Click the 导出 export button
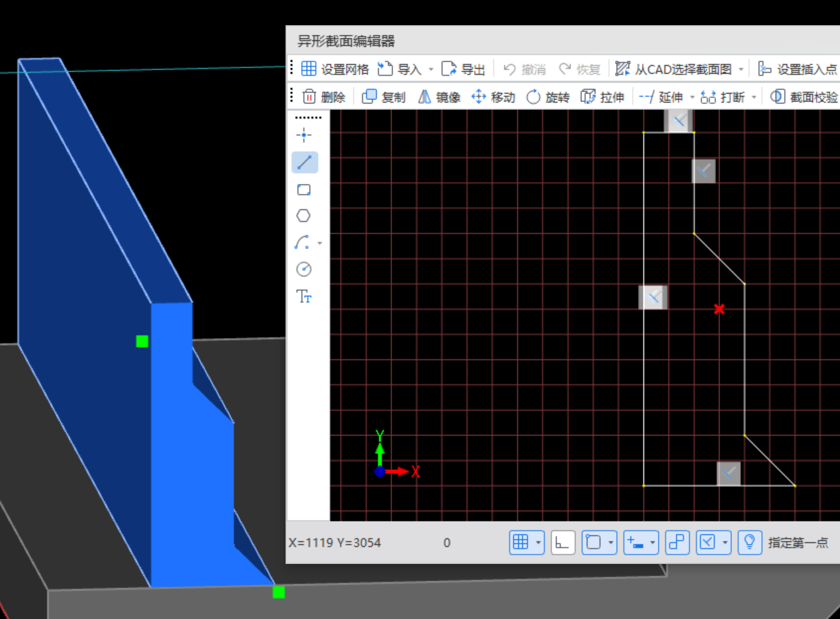Screen dimensions: 840x619 464,69
